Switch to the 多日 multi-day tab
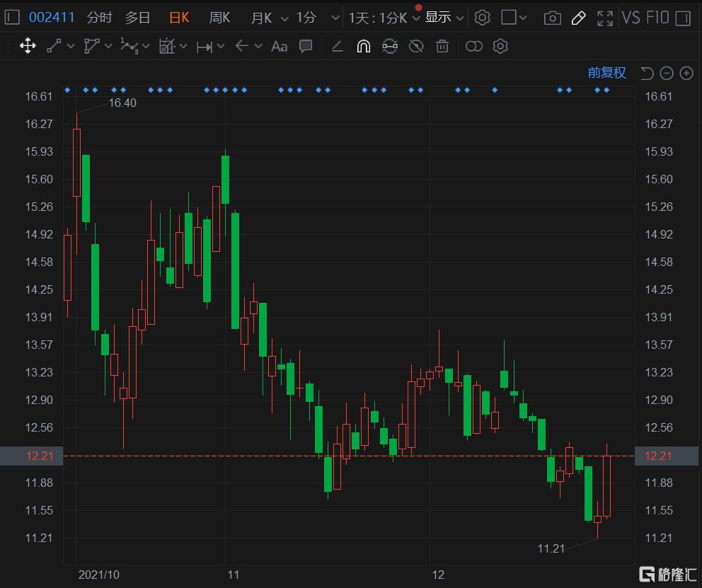The height and width of the screenshot is (588, 702). (137, 18)
